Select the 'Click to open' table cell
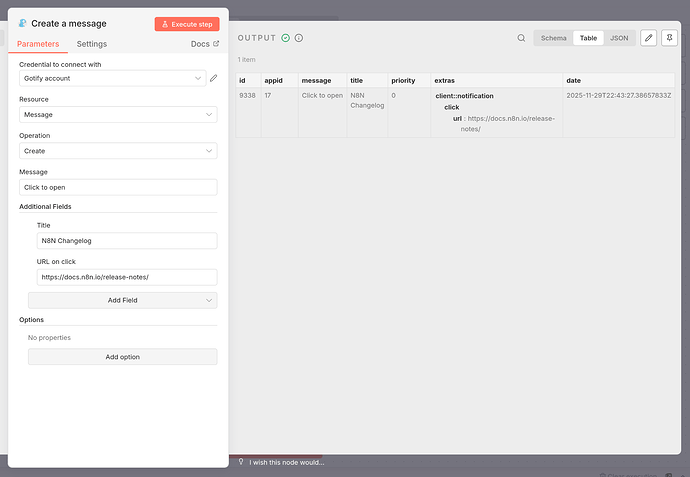Viewport: 690px width, 477px height. click(x=322, y=112)
